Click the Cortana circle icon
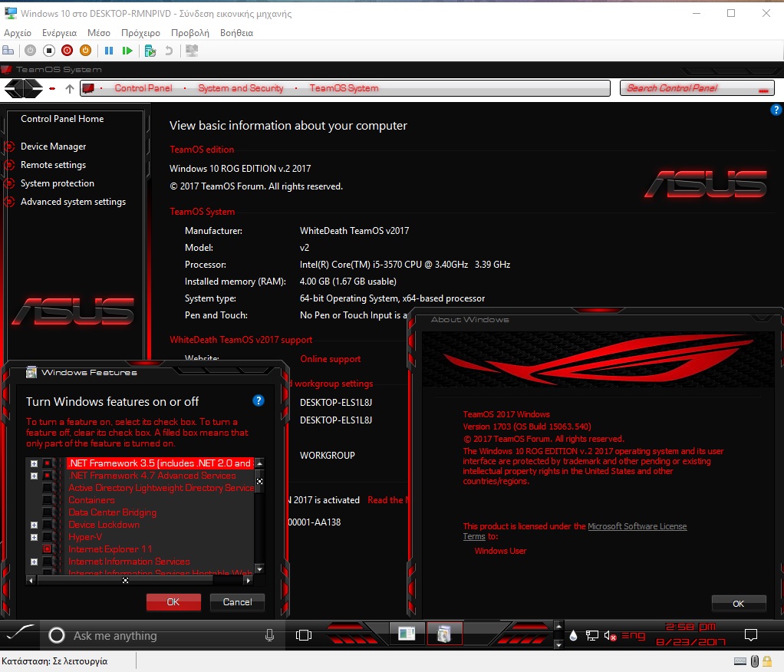The height and width of the screenshot is (672, 784). (x=57, y=635)
